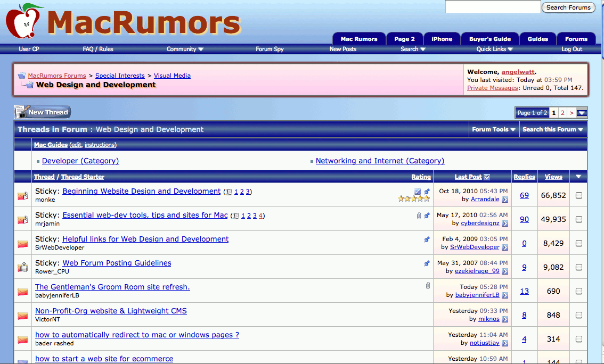Click the go-to-last-post arrow next to babyjenniferLB
The image size is (604, 364).
(505, 295)
